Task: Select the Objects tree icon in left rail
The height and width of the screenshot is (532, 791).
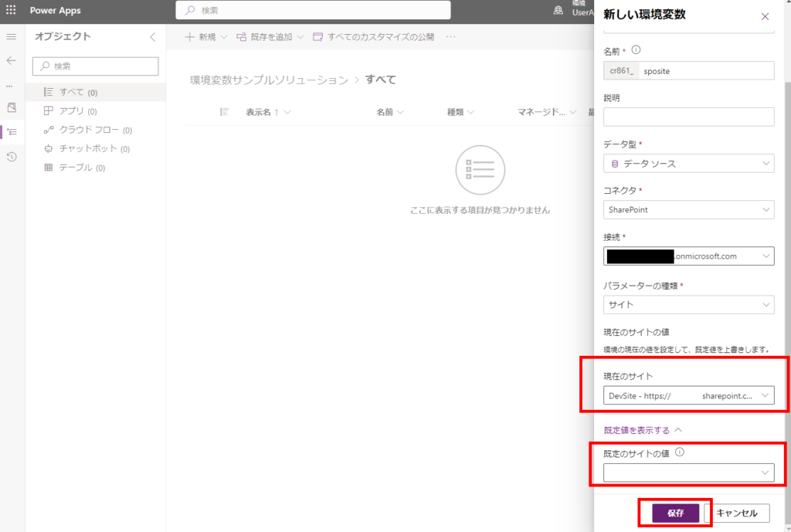Action: pyautogui.click(x=12, y=131)
